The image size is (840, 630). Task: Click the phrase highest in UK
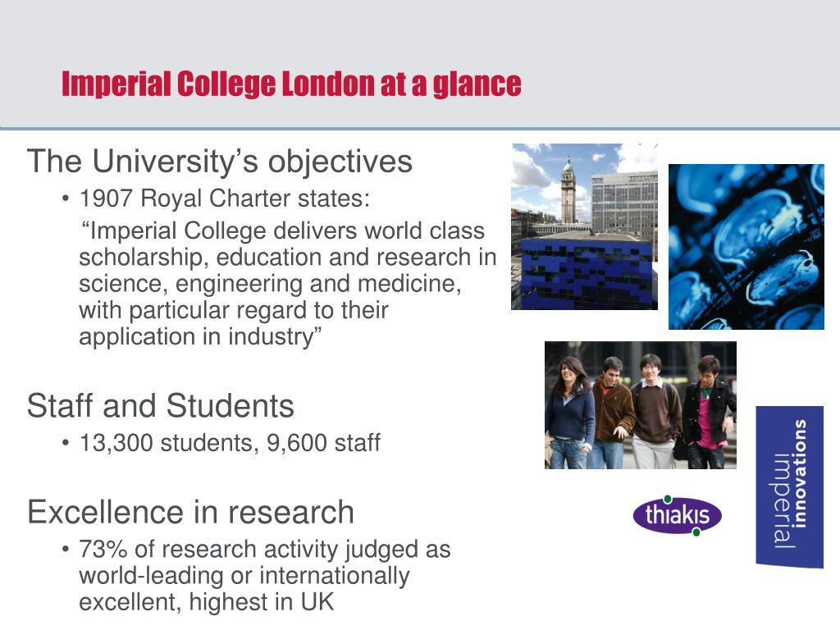tap(262, 601)
